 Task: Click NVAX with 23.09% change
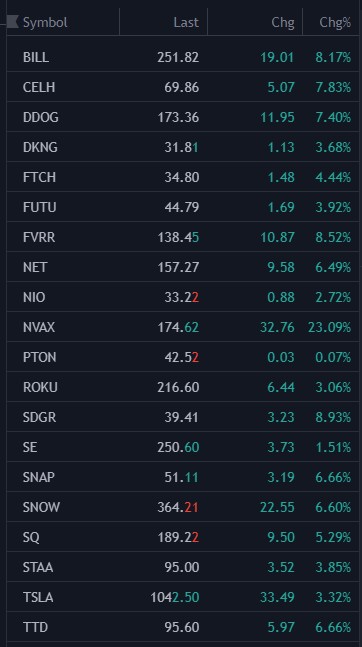pyautogui.click(x=183, y=327)
